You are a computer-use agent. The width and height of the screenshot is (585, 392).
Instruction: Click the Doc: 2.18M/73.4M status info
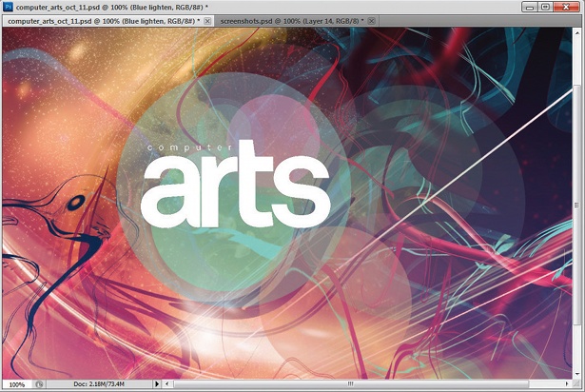point(99,383)
